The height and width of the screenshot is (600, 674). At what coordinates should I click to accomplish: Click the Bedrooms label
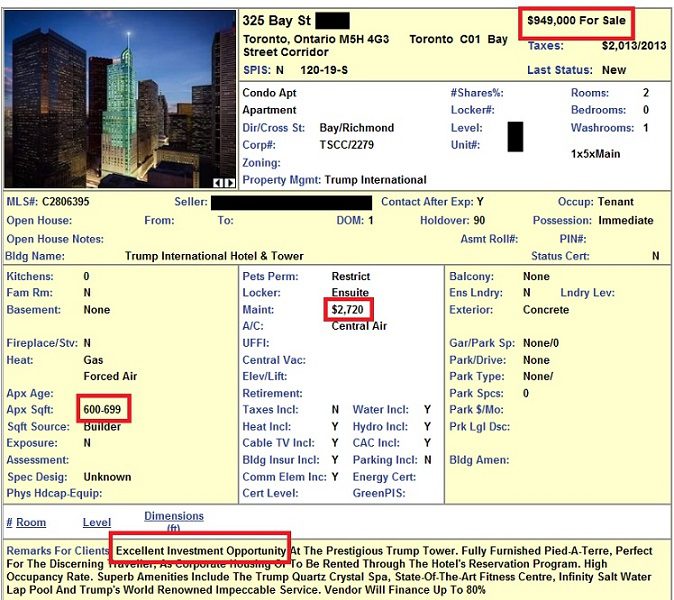[598, 110]
